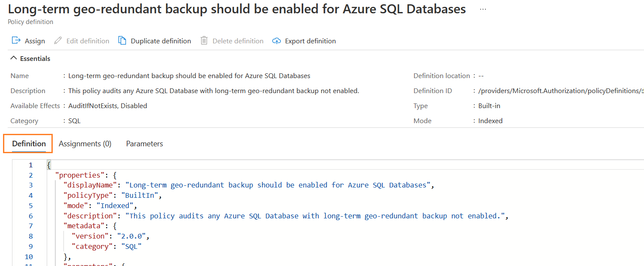Click the Essentials section heading
Viewport: 644px width, 266px height.
35,58
